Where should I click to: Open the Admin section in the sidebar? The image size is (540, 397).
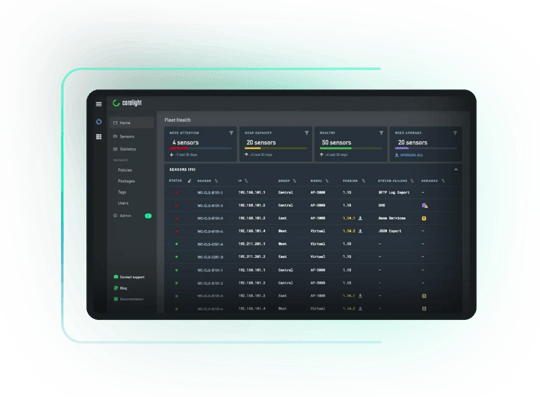pyautogui.click(x=122, y=216)
